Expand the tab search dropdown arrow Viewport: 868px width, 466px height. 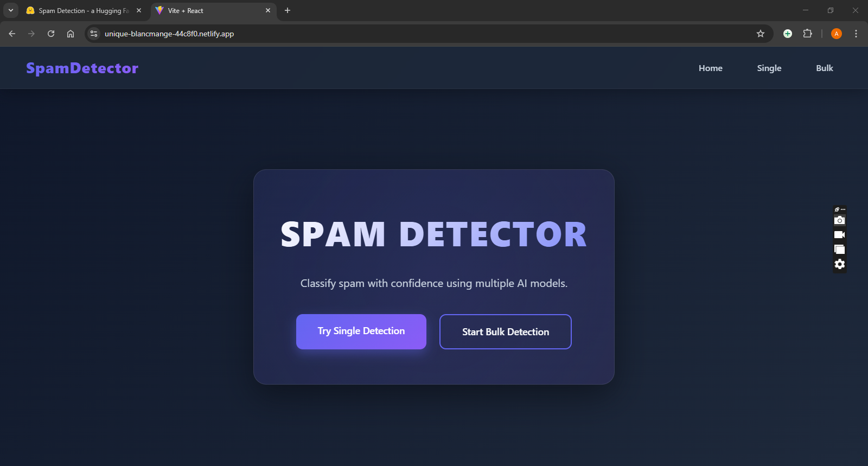click(x=11, y=10)
